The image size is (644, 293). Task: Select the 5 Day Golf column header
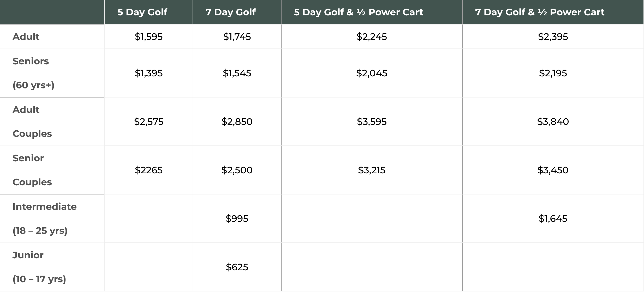pos(142,12)
